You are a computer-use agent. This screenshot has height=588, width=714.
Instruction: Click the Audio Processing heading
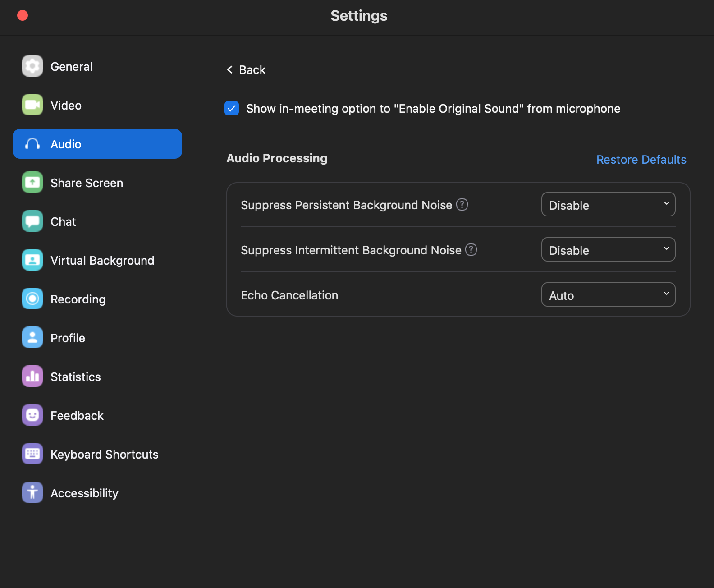277,158
